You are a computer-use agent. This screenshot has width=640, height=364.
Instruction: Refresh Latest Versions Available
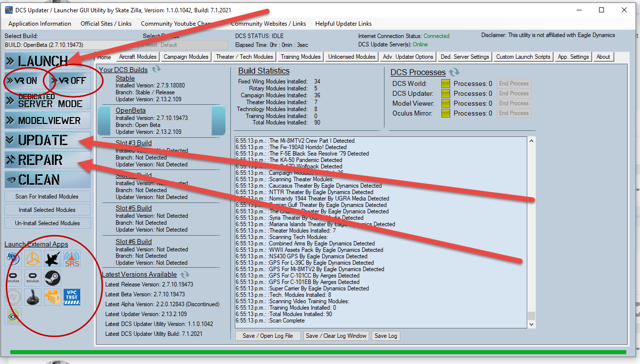185,274
